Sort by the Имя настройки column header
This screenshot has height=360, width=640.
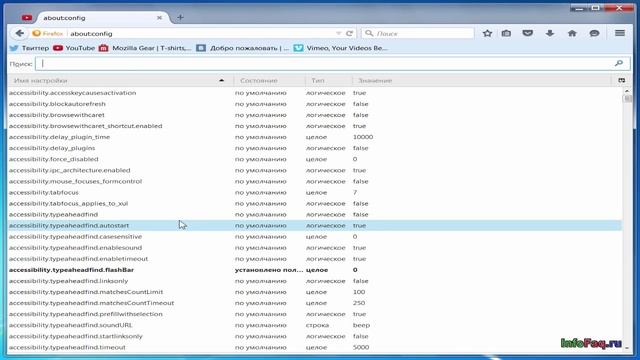tap(120, 80)
